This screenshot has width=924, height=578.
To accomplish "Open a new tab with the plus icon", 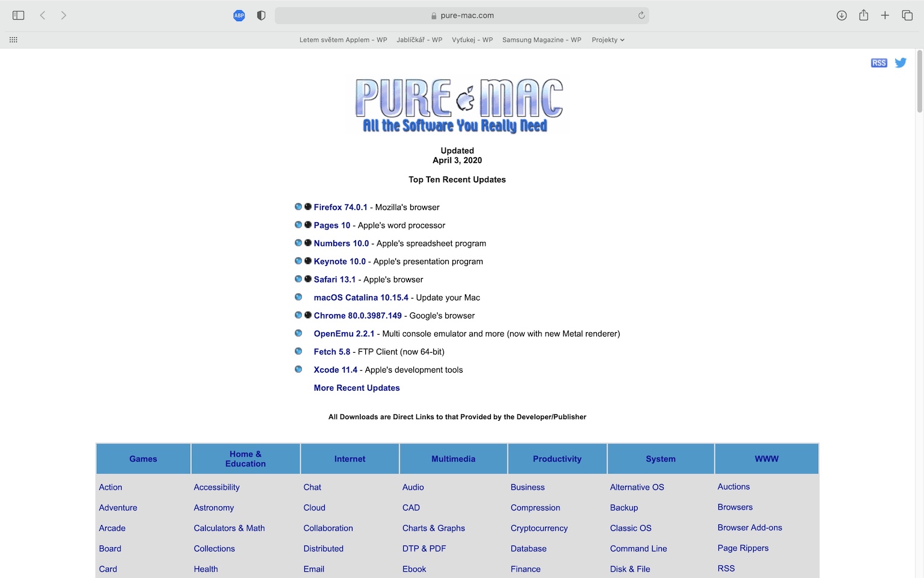I will [x=885, y=16].
